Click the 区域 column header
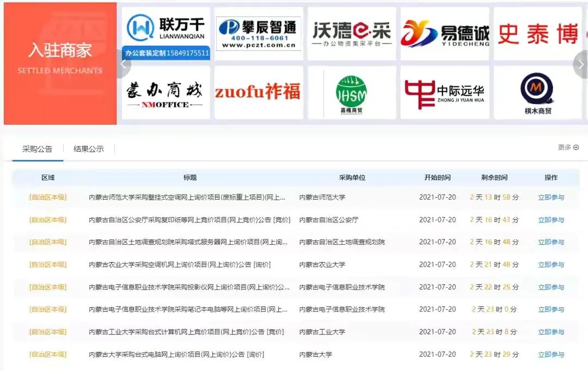The height and width of the screenshot is (371, 588). point(48,178)
